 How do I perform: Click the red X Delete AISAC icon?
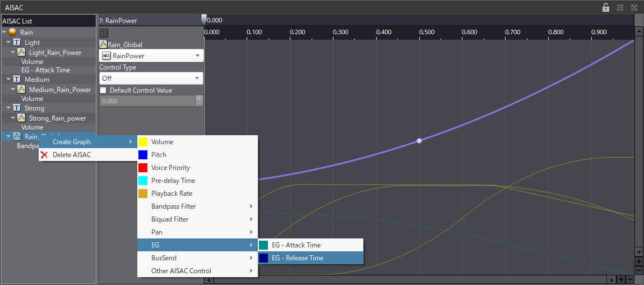[x=44, y=155]
